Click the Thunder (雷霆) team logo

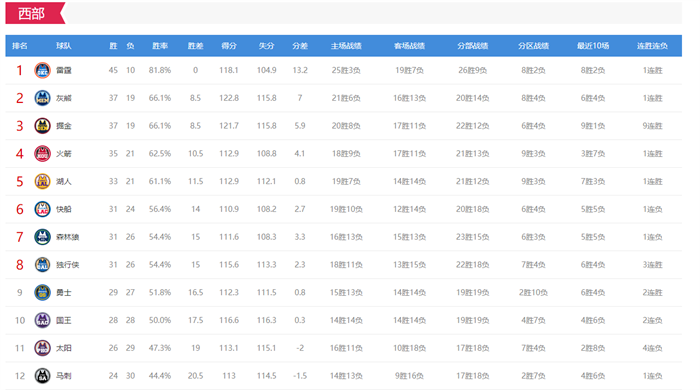pos(42,71)
